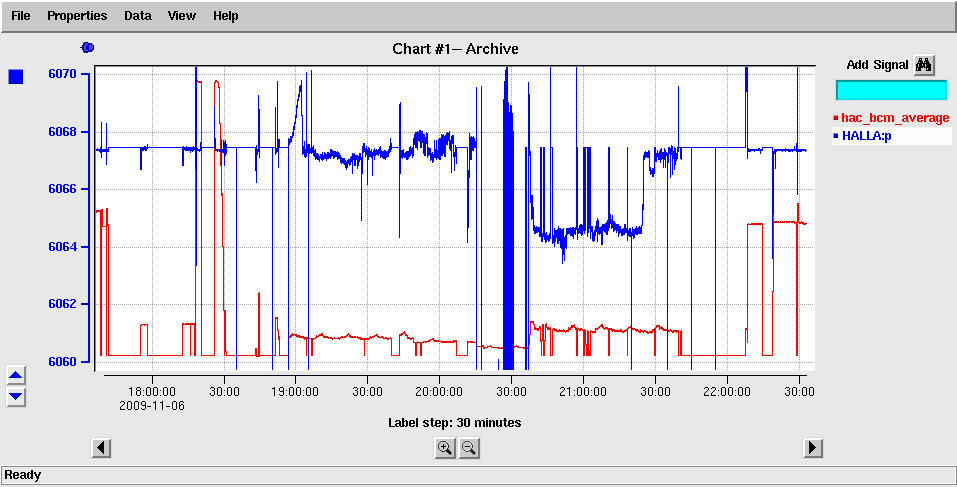Image resolution: width=957 pixels, height=487 pixels.
Task: Open the Data menu
Action: pyautogui.click(x=137, y=16)
